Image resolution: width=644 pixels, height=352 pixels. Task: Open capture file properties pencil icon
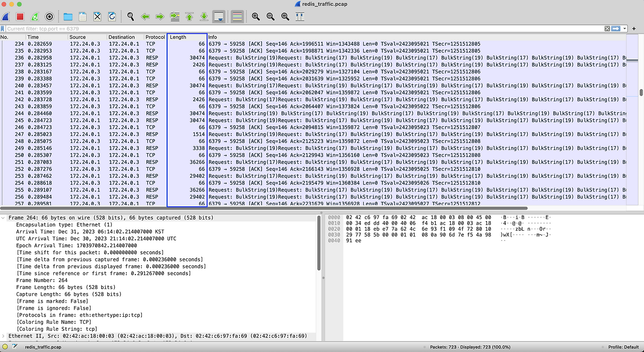point(15,347)
